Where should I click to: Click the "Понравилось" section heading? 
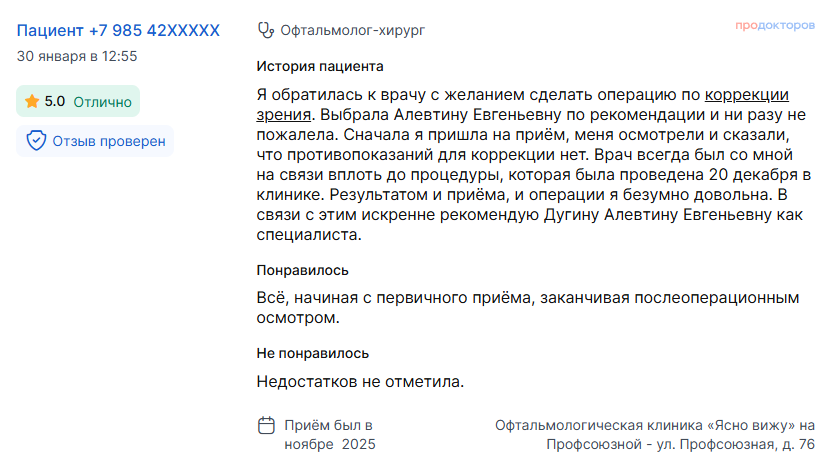coord(302,270)
